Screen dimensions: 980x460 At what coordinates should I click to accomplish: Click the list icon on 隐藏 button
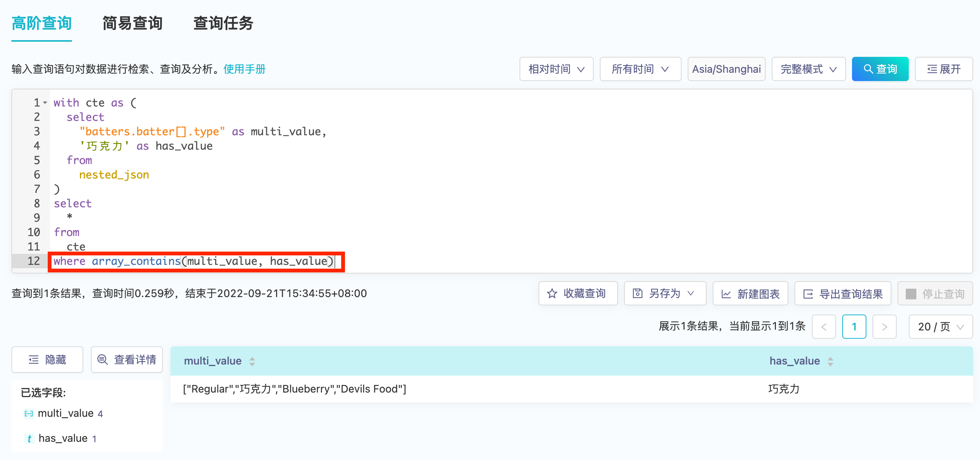[x=33, y=360]
